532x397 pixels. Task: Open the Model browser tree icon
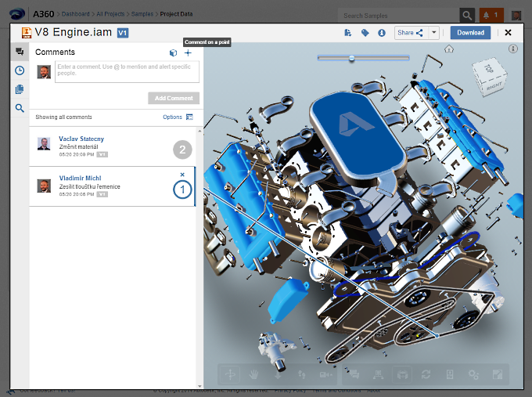pos(379,374)
